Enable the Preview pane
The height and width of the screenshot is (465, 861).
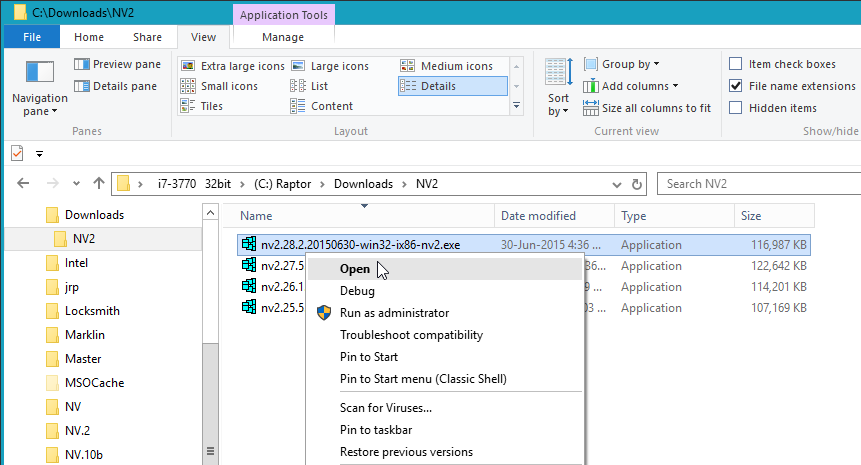117,64
